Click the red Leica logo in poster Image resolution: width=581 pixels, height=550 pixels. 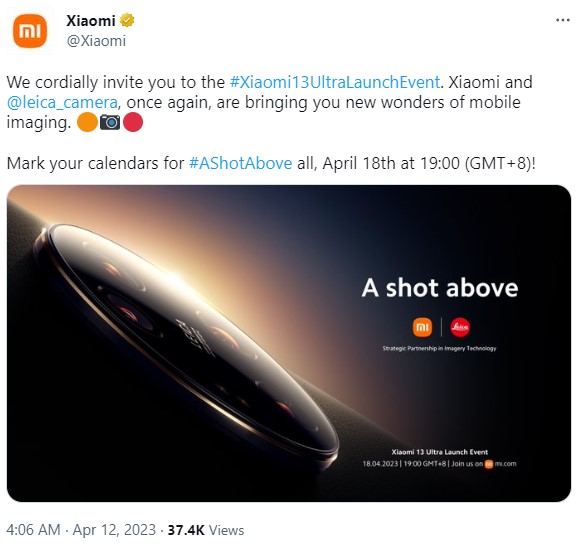pos(460,327)
